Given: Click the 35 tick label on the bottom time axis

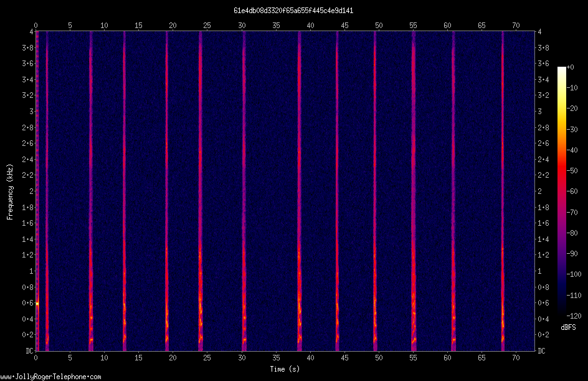Looking at the screenshot, I should pos(276,358).
